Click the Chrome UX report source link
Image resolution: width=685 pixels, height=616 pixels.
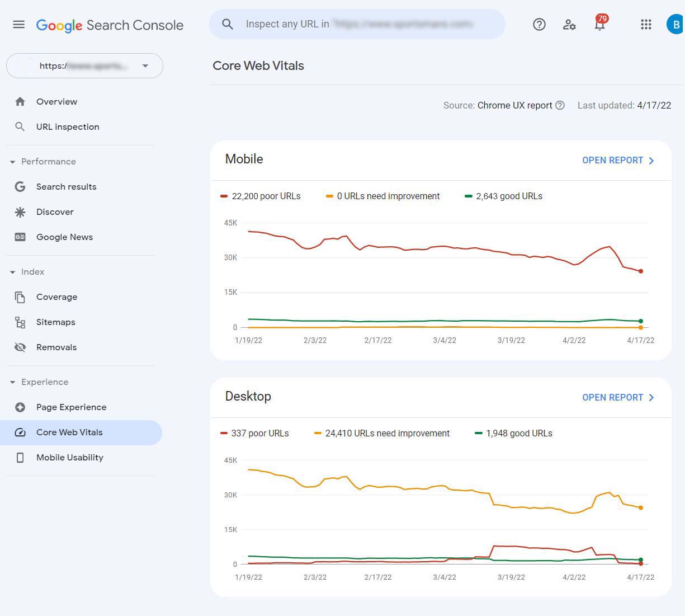pyautogui.click(x=514, y=105)
